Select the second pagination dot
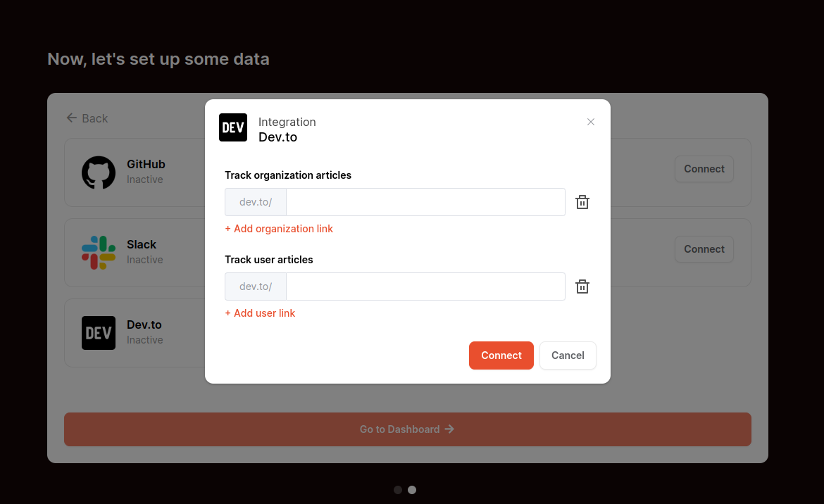 coord(412,490)
